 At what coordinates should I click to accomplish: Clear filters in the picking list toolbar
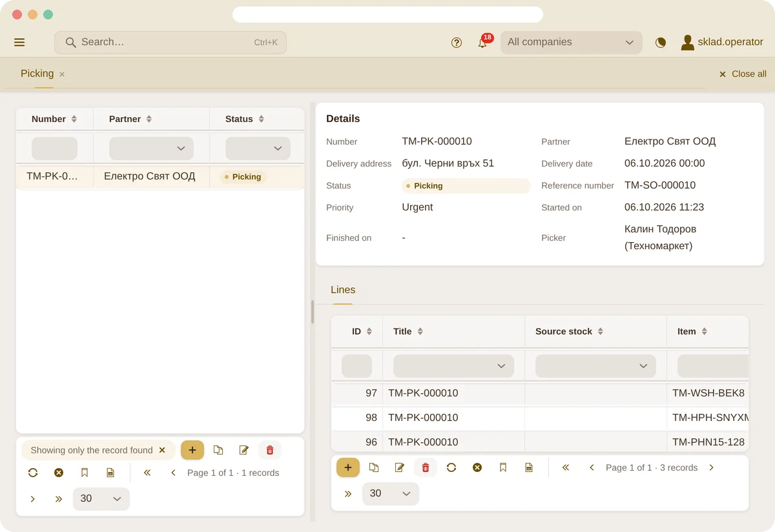click(x=59, y=473)
